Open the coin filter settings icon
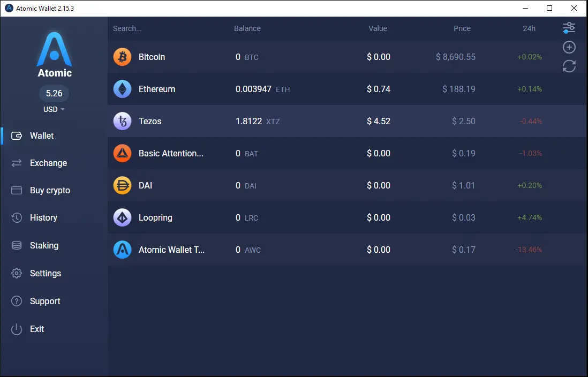The height and width of the screenshot is (377, 588). coord(569,28)
